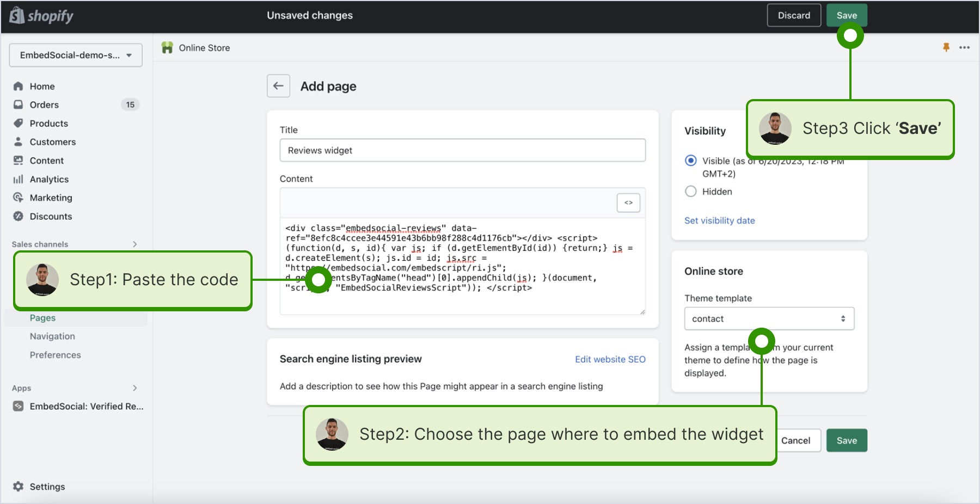This screenshot has width=980, height=504.
Task: Open the Orders icon in sidebar
Action: (18, 105)
